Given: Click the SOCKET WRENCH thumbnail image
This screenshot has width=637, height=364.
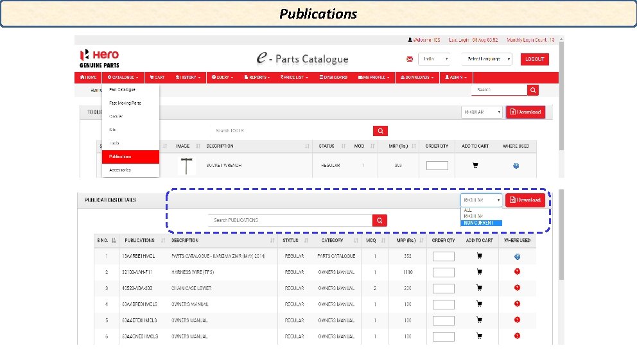Looking at the screenshot, I should point(186,166).
